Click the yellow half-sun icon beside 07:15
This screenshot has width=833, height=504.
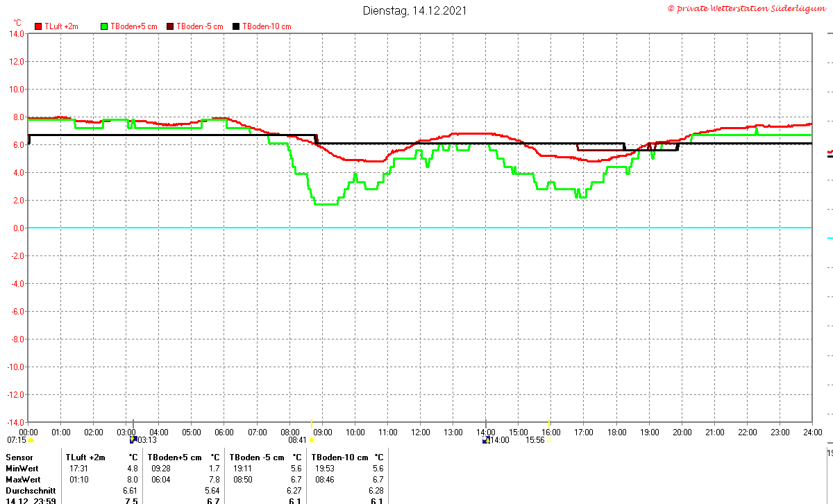click(31, 441)
